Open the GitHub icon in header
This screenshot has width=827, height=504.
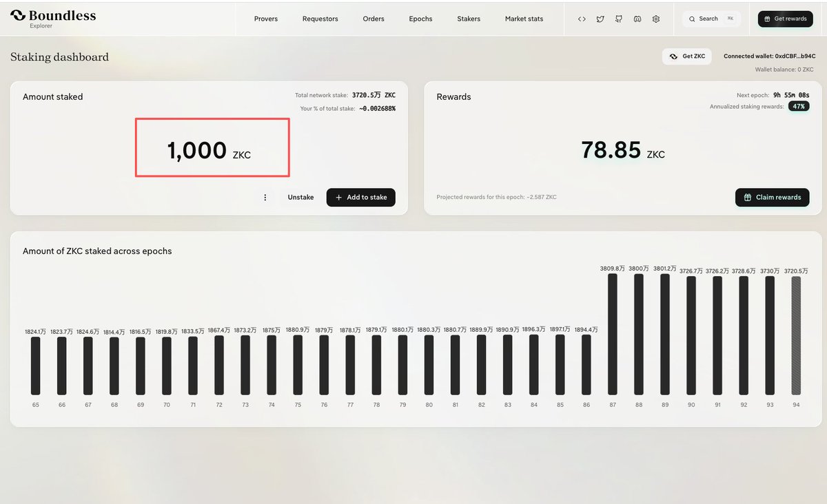pos(619,19)
